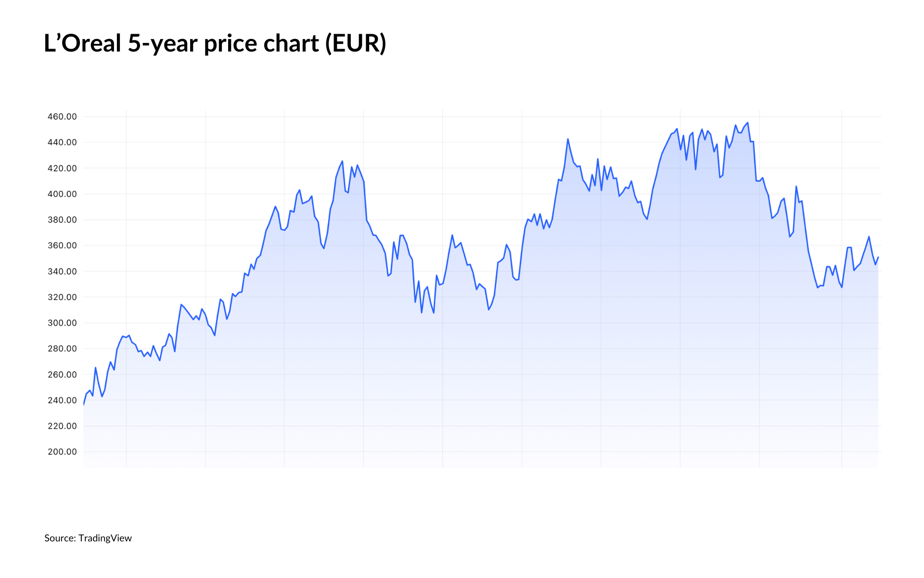Viewport: 924px width, 578px height.
Task: Click the 420.00 price axis label
Action: [62, 168]
